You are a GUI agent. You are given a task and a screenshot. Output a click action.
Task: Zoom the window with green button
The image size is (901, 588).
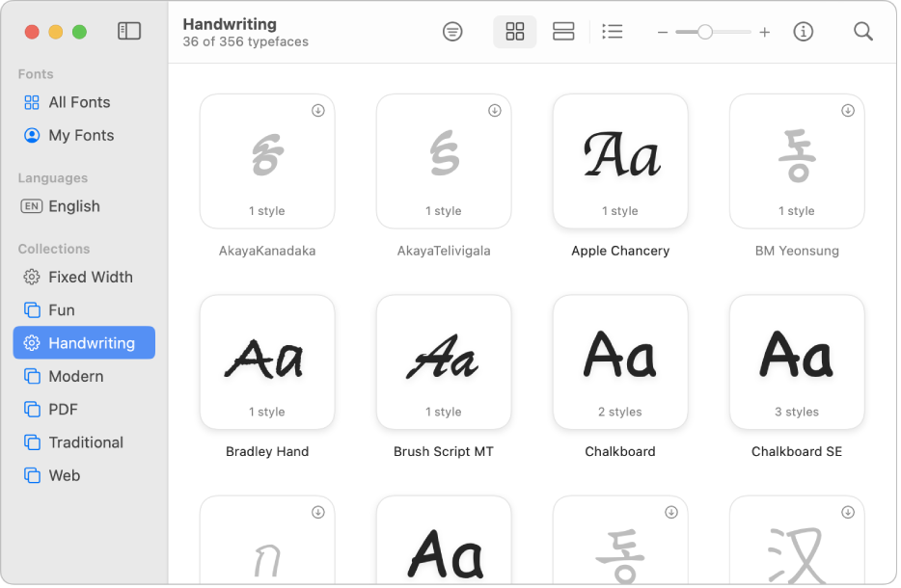point(80,32)
